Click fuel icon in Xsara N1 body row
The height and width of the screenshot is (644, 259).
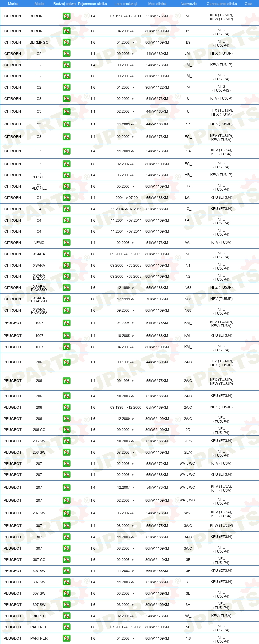(66, 265)
